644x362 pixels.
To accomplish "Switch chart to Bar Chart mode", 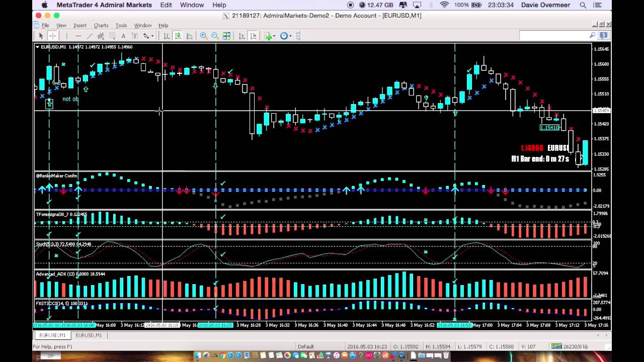I will pos(167,36).
